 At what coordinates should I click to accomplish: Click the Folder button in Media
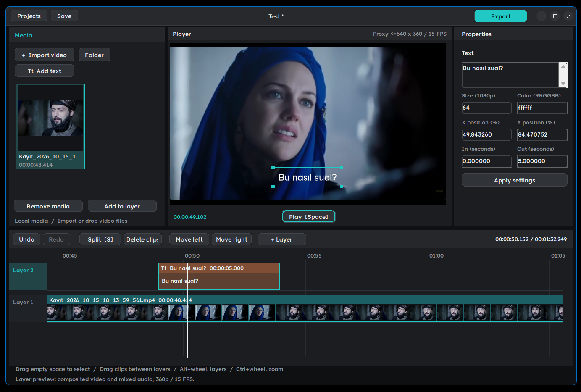(95, 55)
